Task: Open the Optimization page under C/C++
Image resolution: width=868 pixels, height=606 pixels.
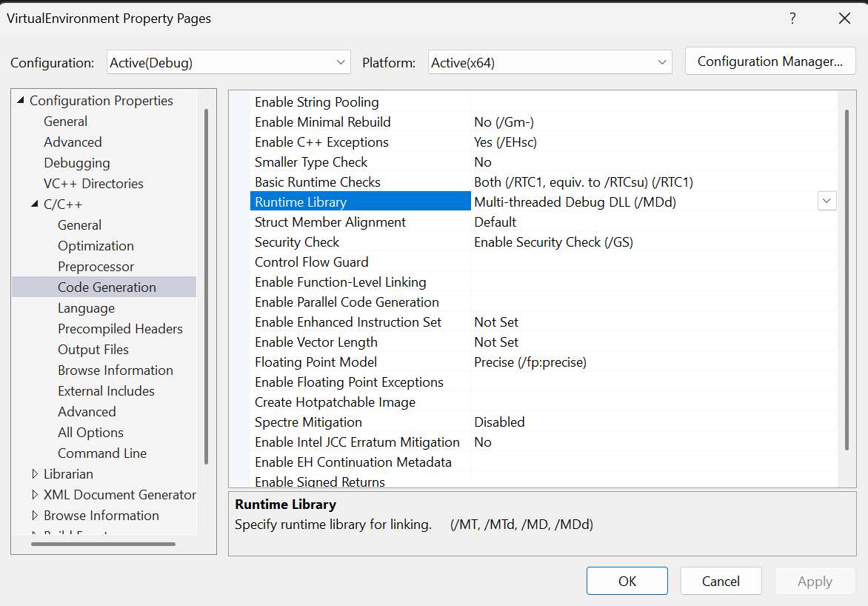Action: (x=96, y=245)
